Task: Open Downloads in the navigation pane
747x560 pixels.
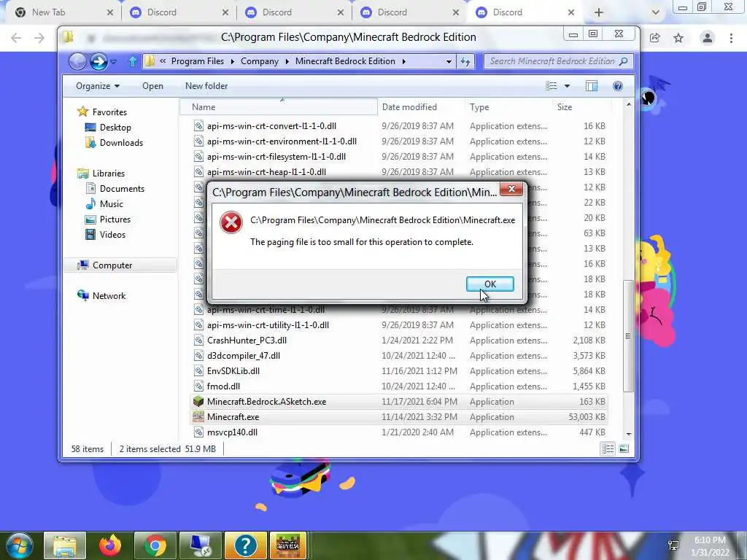Action: [x=121, y=142]
